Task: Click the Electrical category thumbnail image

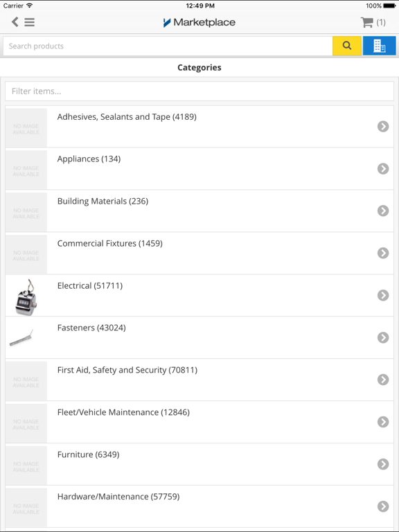Action: (x=26, y=296)
